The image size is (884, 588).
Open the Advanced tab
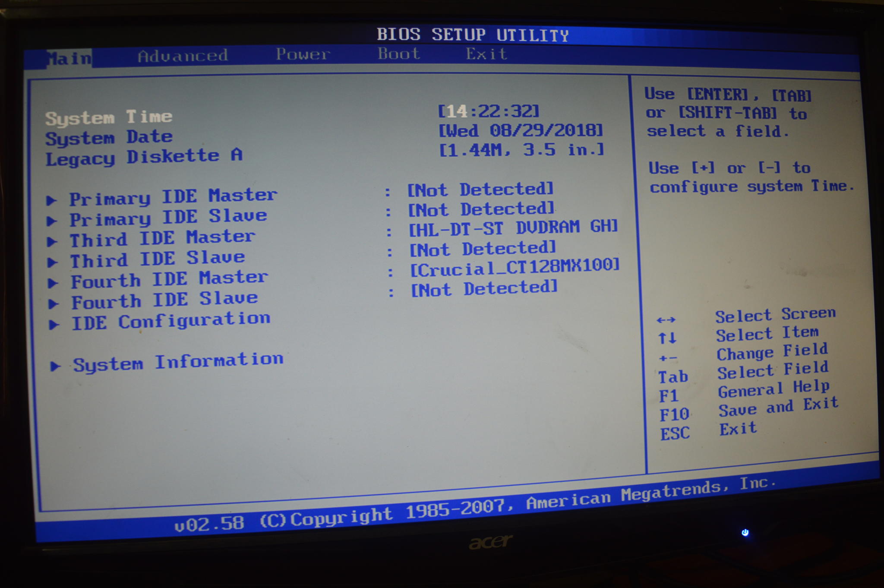coord(183,56)
